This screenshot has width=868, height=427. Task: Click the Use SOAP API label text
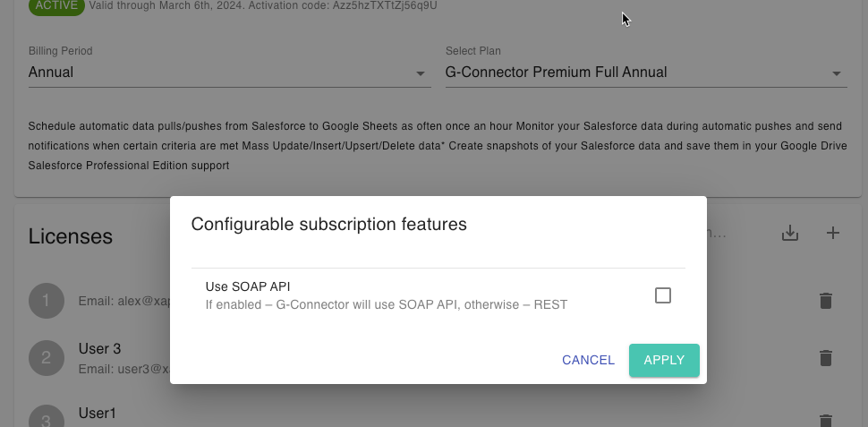coord(248,286)
